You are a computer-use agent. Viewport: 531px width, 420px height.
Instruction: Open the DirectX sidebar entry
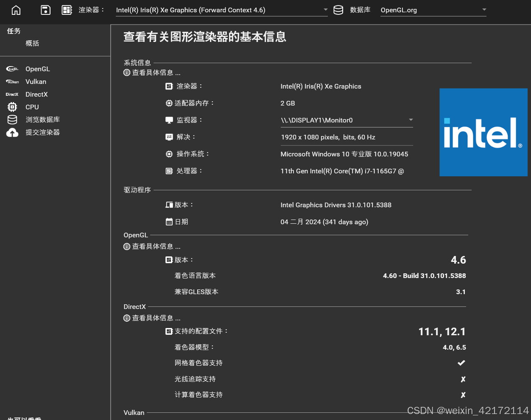coord(36,95)
